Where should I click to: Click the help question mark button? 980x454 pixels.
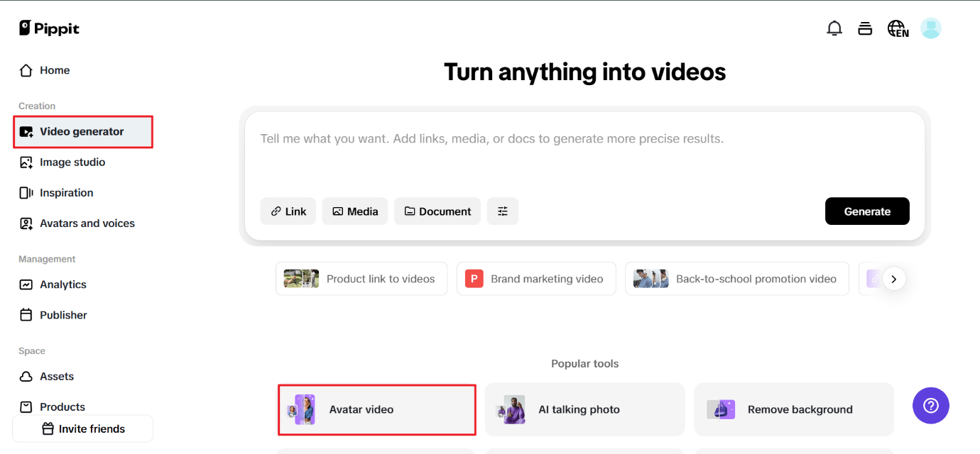[930, 405]
